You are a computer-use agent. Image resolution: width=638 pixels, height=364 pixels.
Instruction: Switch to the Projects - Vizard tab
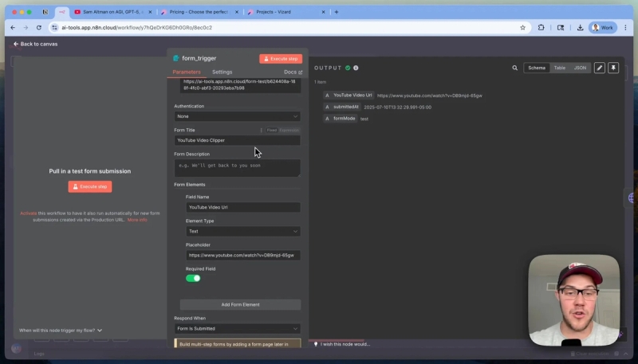(274, 12)
